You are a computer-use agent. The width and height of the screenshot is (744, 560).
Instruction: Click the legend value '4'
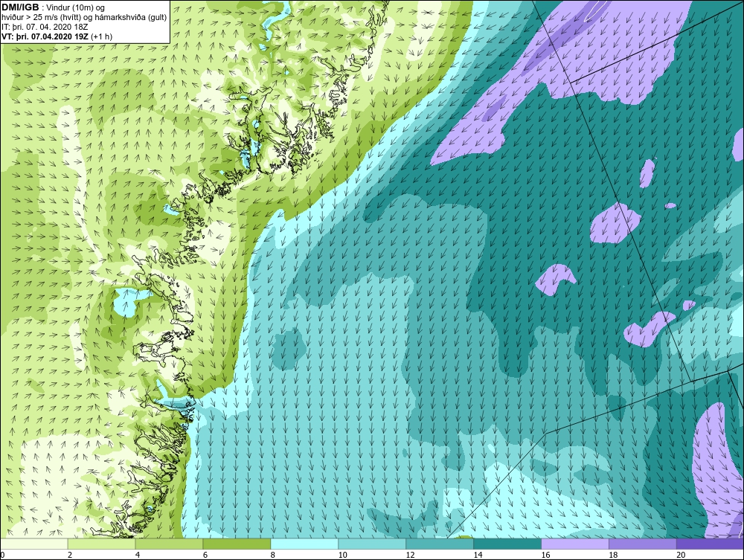point(138,555)
